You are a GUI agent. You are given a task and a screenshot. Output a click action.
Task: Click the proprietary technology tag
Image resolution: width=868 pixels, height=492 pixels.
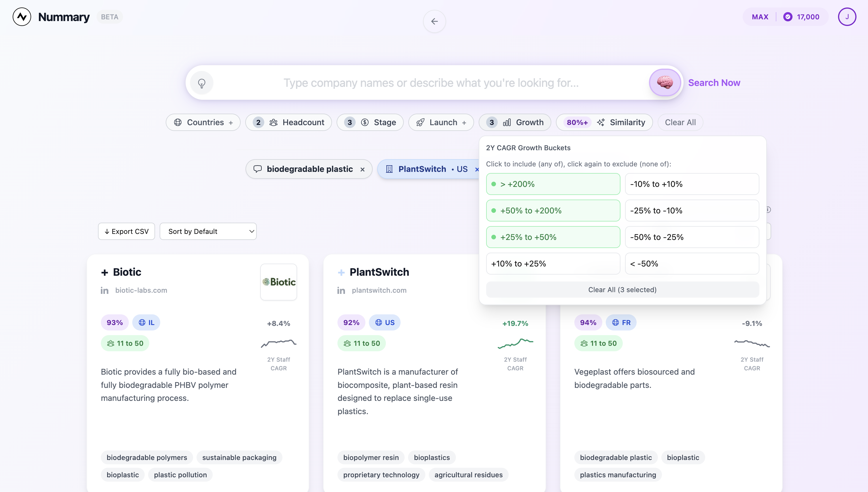point(381,475)
